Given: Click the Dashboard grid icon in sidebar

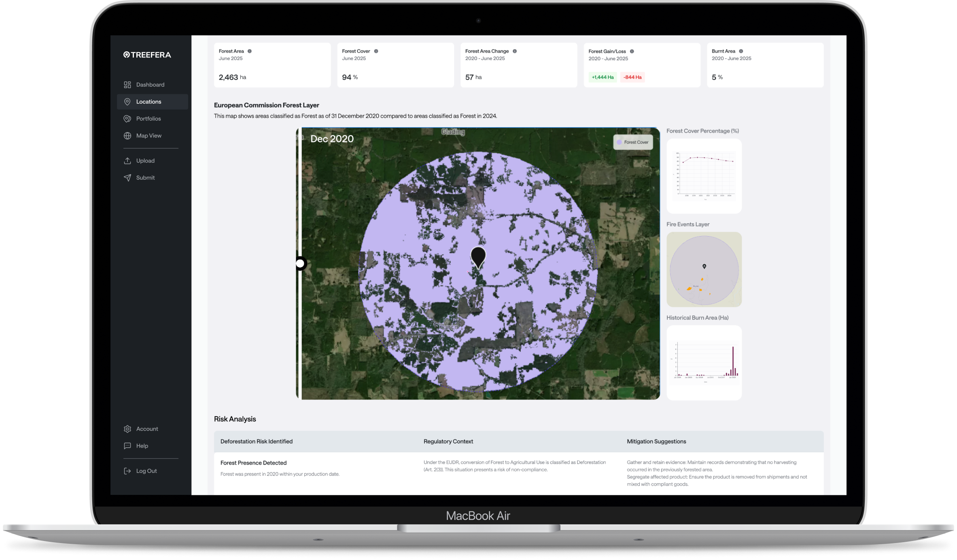Looking at the screenshot, I should (x=127, y=85).
